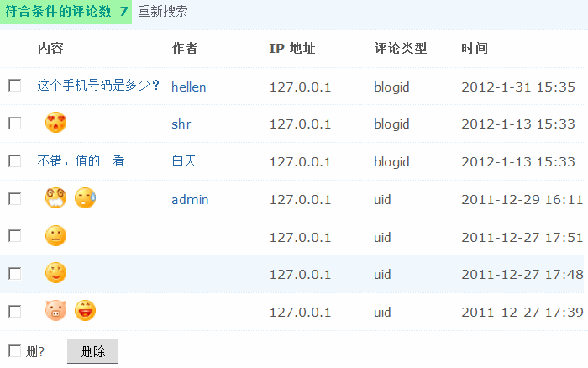Select checkbox of comment dated 2011-12-27 17:39
This screenshot has width=588, height=368.
click(x=14, y=311)
